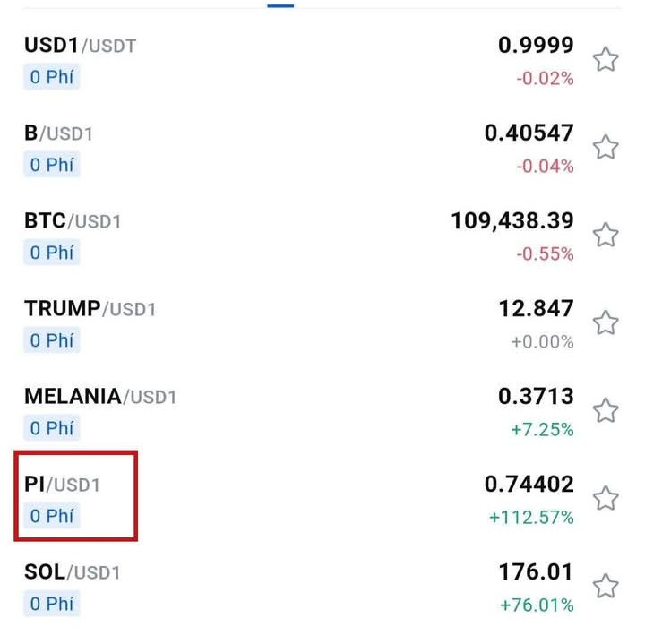Viewport: 645px width, 644px height.
Task: Select the TRUMP/USD1 pair name
Action: click(x=90, y=309)
